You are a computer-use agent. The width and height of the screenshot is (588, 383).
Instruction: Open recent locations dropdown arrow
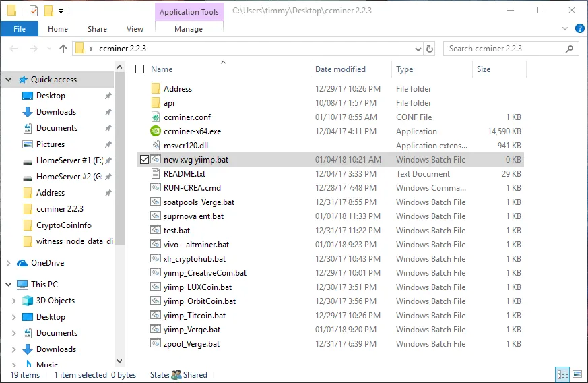(x=49, y=49)
